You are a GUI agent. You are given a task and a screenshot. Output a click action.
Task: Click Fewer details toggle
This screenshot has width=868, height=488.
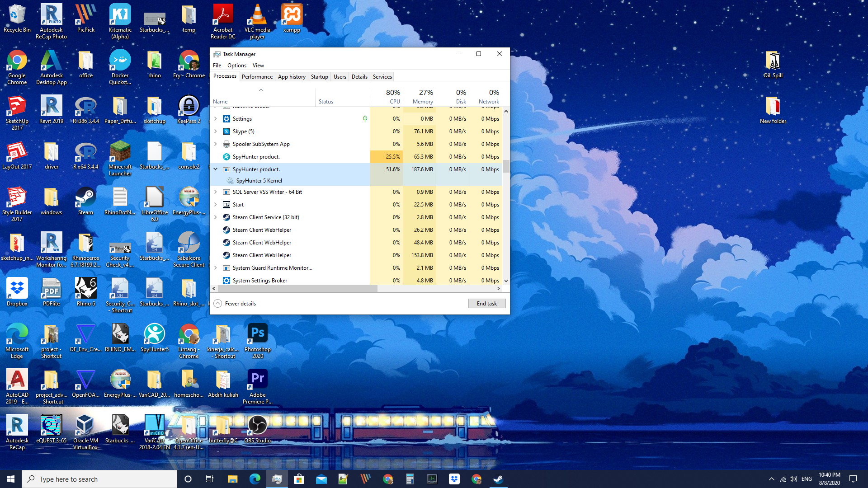coord(235,304)
